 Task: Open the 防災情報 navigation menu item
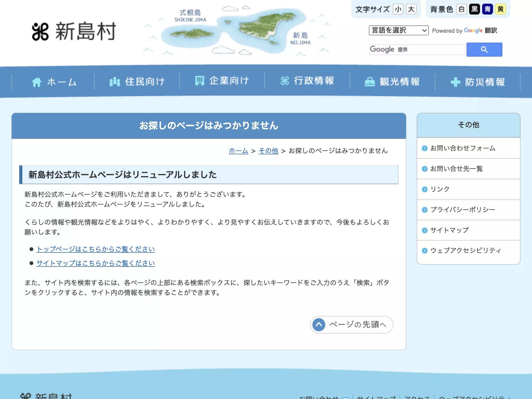point(478,82)
